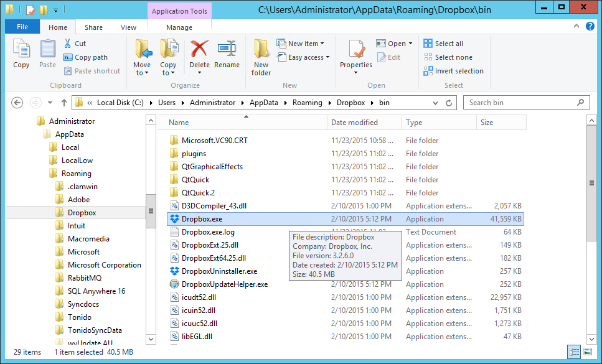Select the icudt52.dll file
The height and width of the screenshot is (364, 602).
[x=193, y=297]
